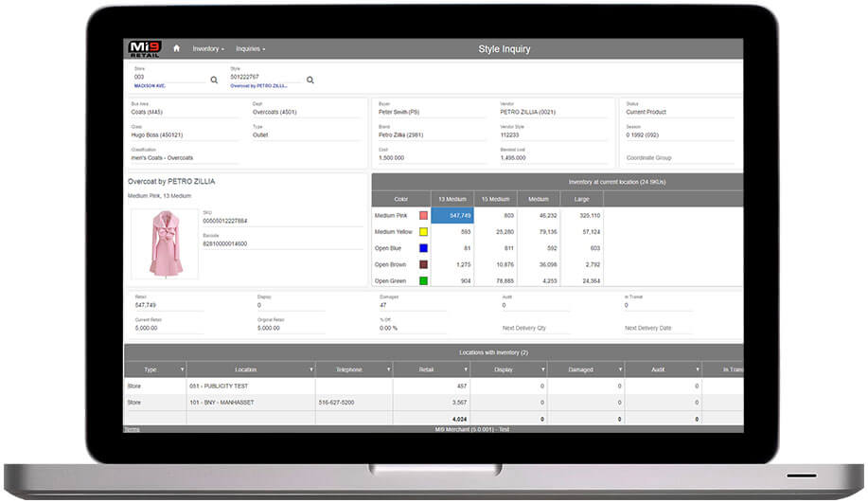Select the Open Green Large cell 24,364
The height and width of the screenshot is (503, 868).
point(582,280)
